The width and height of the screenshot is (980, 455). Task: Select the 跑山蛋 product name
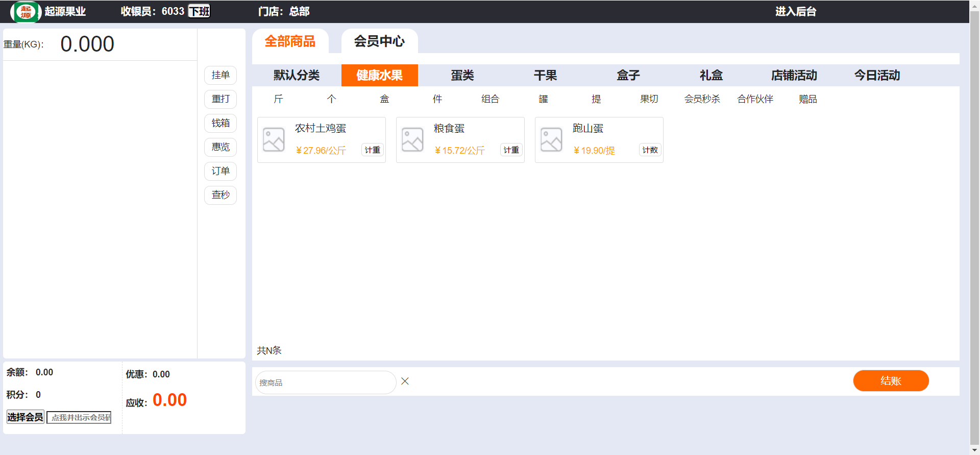(x=588, y=128)
